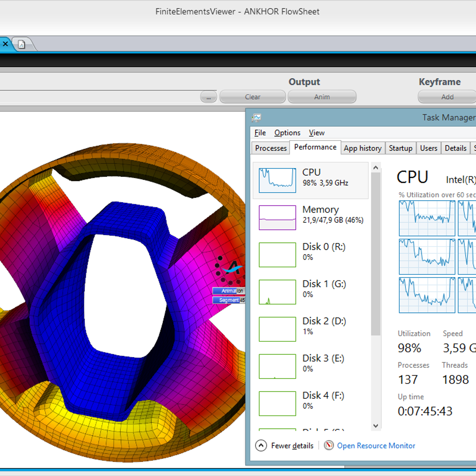This screenshot has width=476, height=476.
Task: Open Task Manager Options menu
Action: click(x=287, y=133)
